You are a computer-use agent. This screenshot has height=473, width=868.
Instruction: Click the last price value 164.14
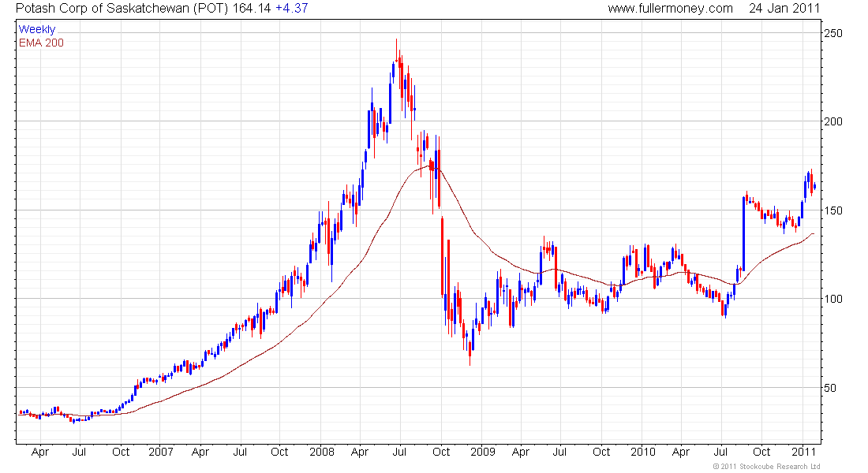click(x=252, y=9)
